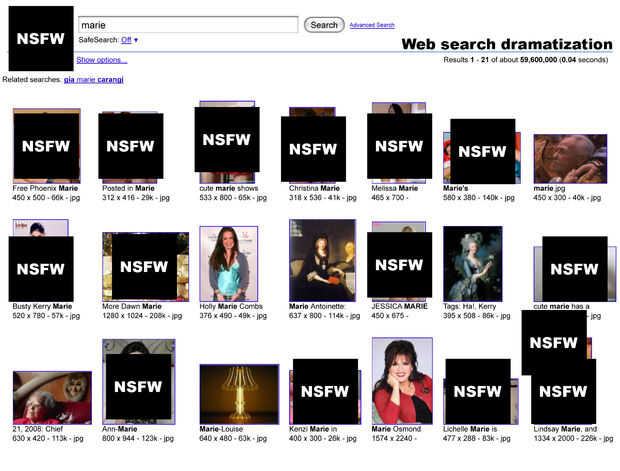Click the 'Ann-Marie' caption
Image resolution: width=620 pixels, height=471 pixels.
click(x=119, y=429)
